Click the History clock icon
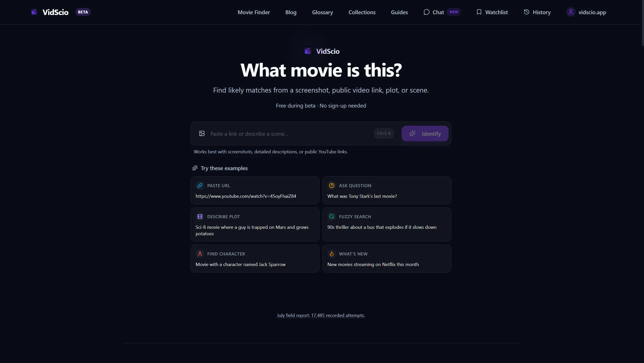 (526, 12)
